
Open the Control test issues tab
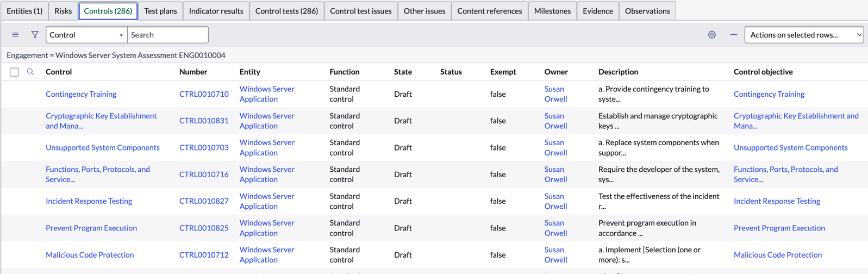361,11
